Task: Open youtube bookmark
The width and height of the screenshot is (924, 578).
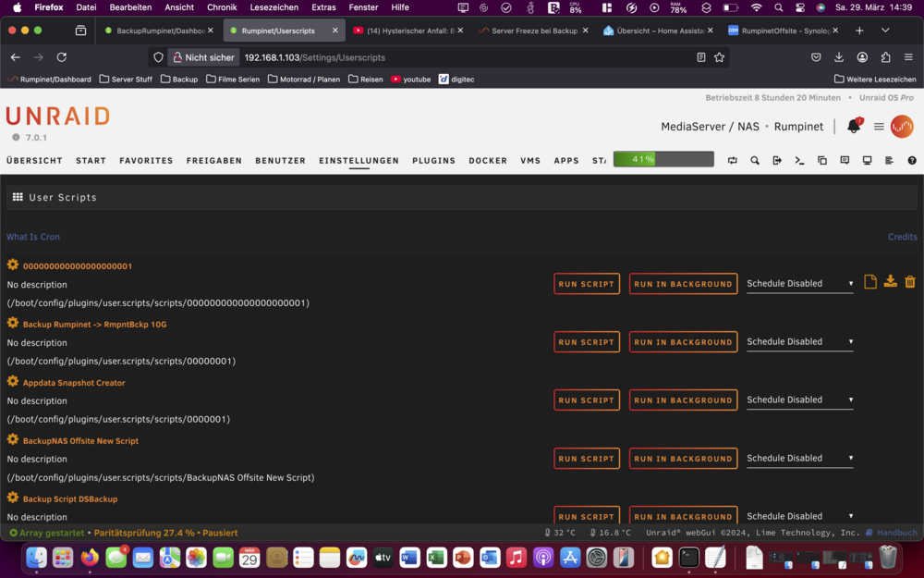Action: coord(411,79)
